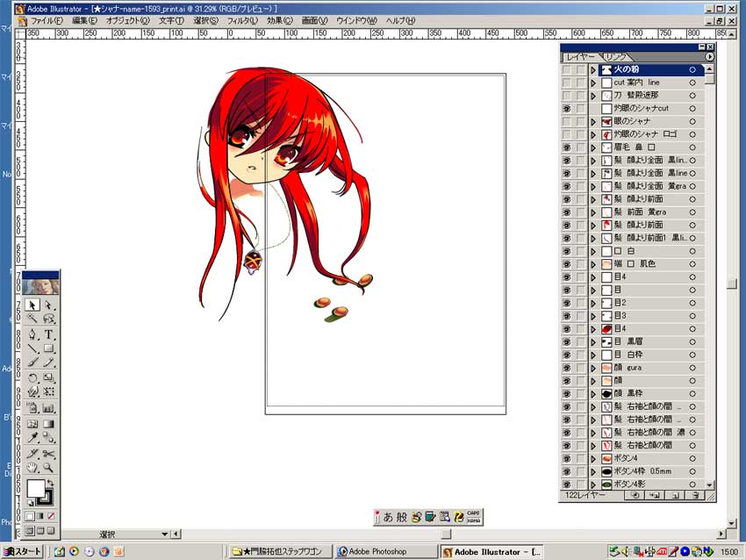This screenshot has height=560, width=746.
Task: Select the Direct Selection tool
Action: pyautogui.click(x=48, y=305)
